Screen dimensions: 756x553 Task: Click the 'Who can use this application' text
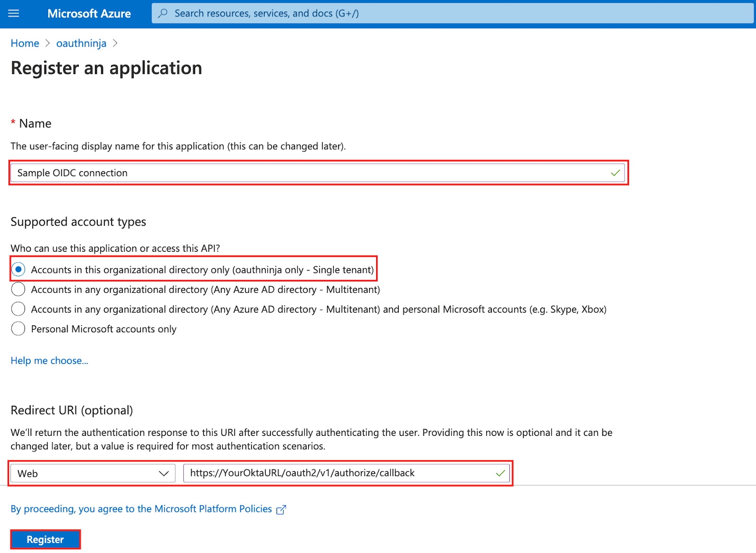[115, 248]
